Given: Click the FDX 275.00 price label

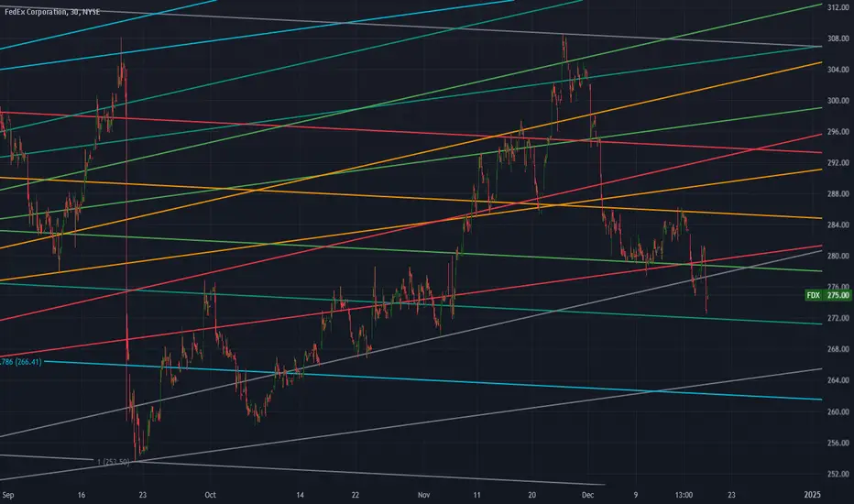Looking at the screenshot, I should [x=827, y=295].
